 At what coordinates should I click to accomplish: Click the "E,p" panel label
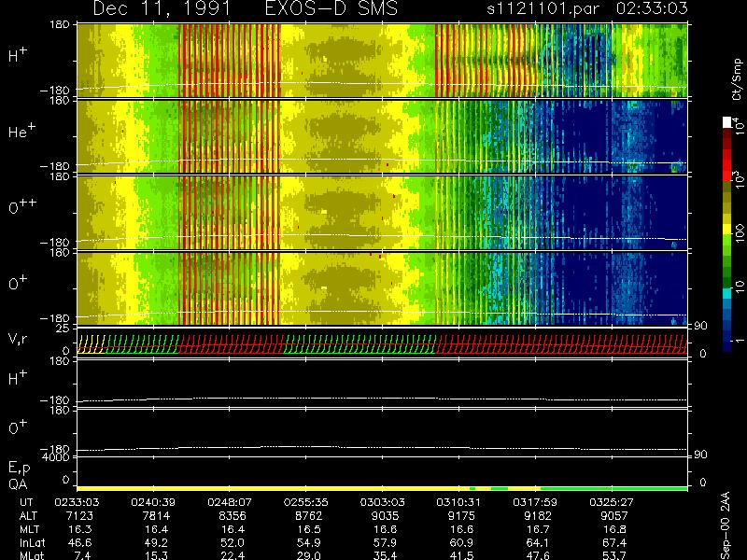19,468
